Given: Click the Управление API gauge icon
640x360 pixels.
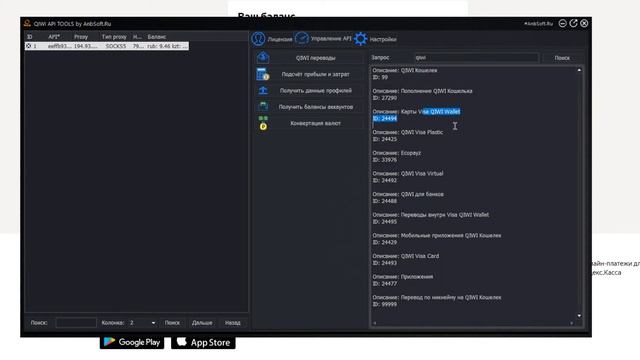Looking at the screenshot, I should [x=302, y=38].
